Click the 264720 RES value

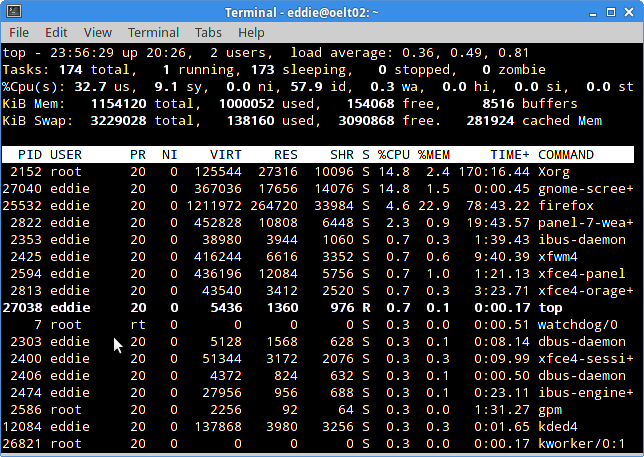pyautogui.click(x=274, y=206)
